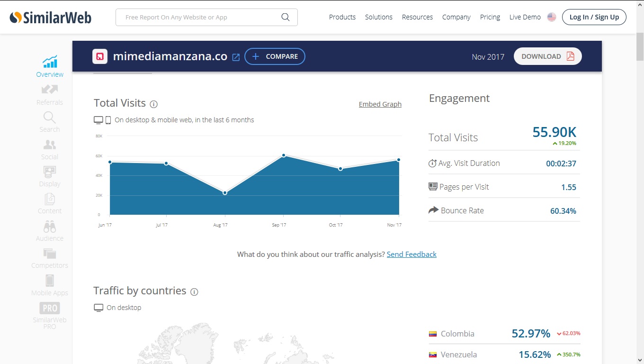Screen dimensions: 644x364
Task: Select the Content sidebar icon
Action: coord(50,199)
